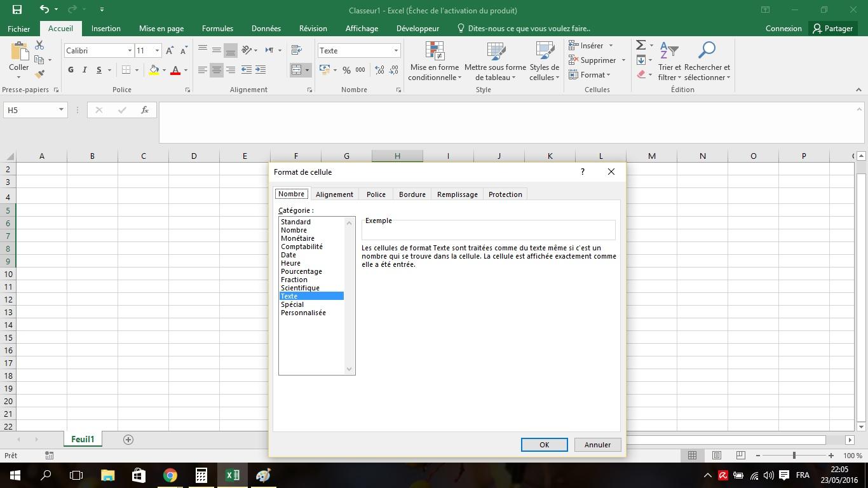Screen dimensions: 868x488
Task: Click the clear (eraser) icon
Action: (641, 74)
